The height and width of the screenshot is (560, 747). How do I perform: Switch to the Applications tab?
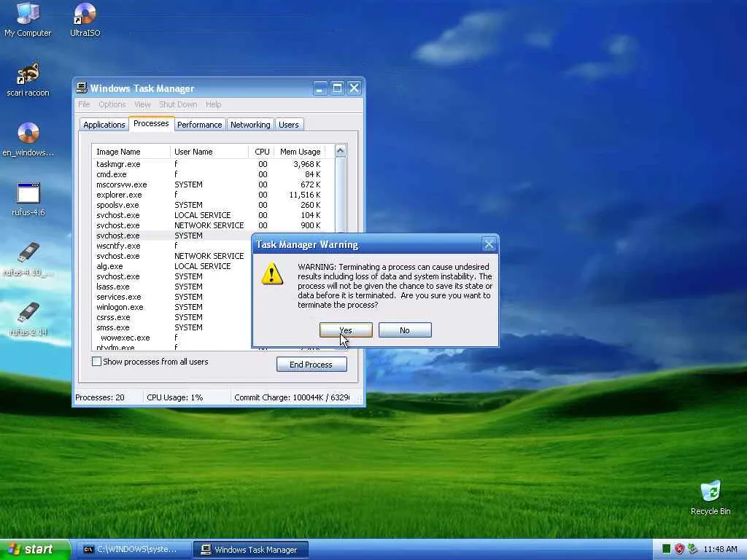[x=104, y=124]
